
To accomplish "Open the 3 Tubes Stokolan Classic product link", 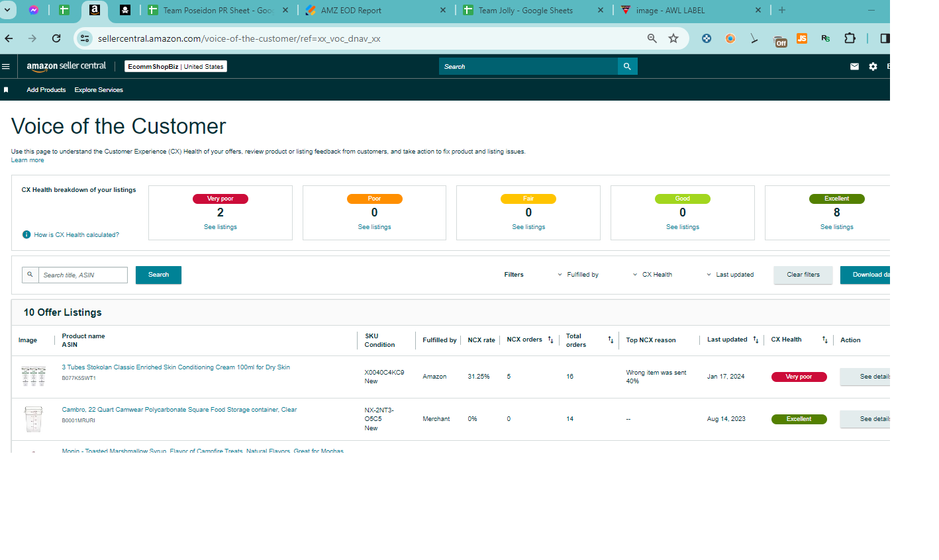I will click(x=176, y=367).
